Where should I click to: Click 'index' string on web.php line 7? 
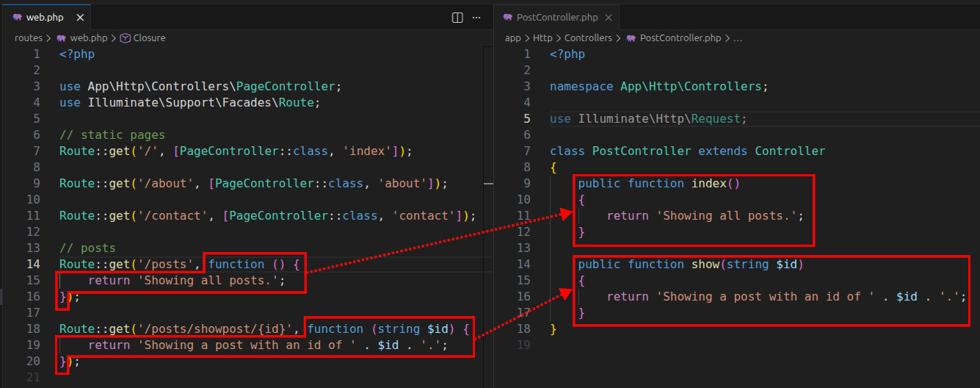(x=366, y=151)
